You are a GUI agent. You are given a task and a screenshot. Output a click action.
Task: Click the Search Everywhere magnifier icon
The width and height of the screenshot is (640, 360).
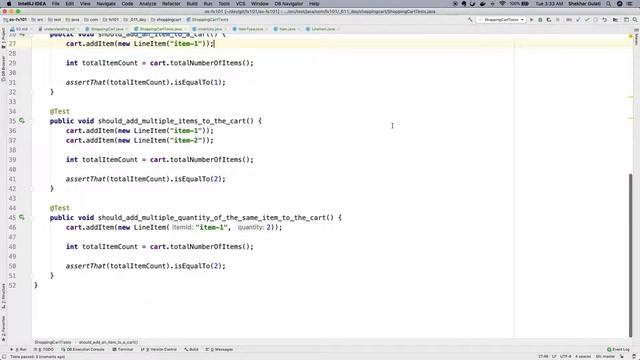click(x=635, y=20)
